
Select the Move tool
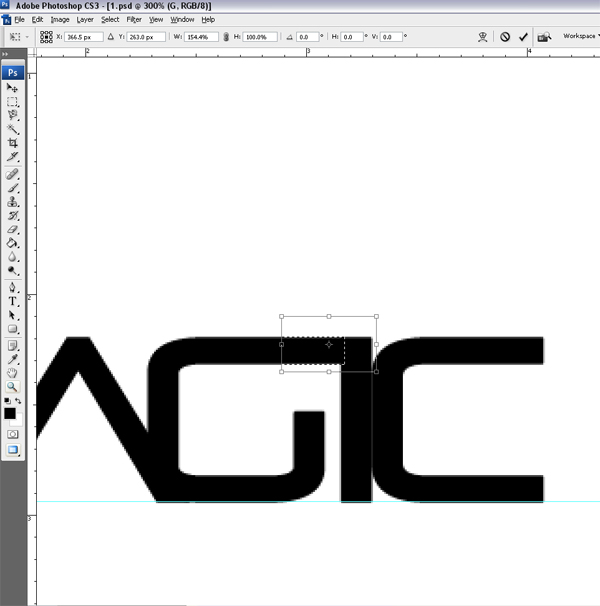[12, 88]
